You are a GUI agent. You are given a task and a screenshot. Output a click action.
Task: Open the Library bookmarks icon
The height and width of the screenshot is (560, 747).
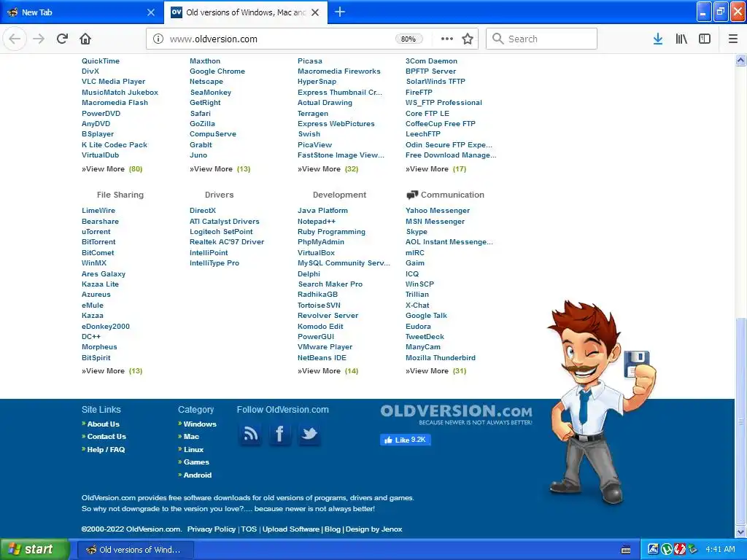click(681, 39)
